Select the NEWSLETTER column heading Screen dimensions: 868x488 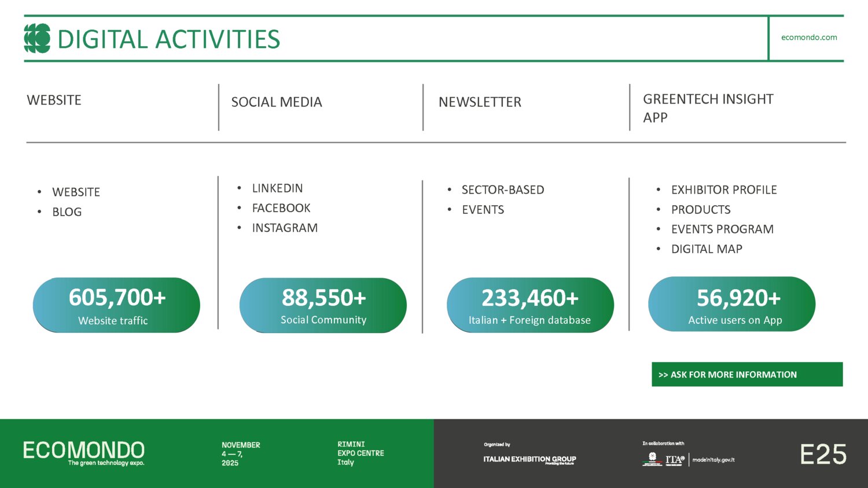[x=480, y=102]
